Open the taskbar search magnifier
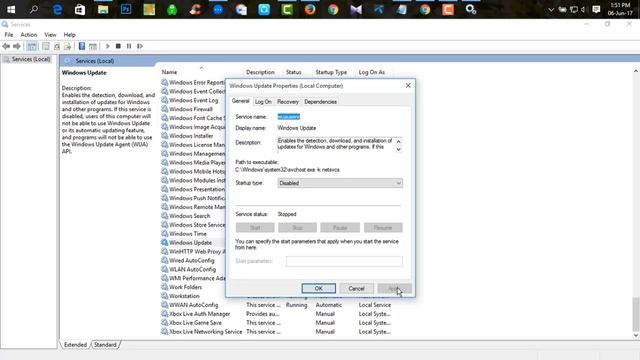This screenshot has width=640, height=360. (34, 9)
